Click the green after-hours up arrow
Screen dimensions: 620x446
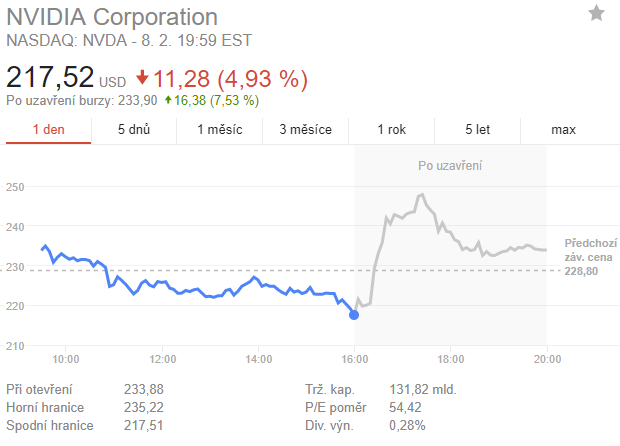pyautogui.click(x=168, y=100)
